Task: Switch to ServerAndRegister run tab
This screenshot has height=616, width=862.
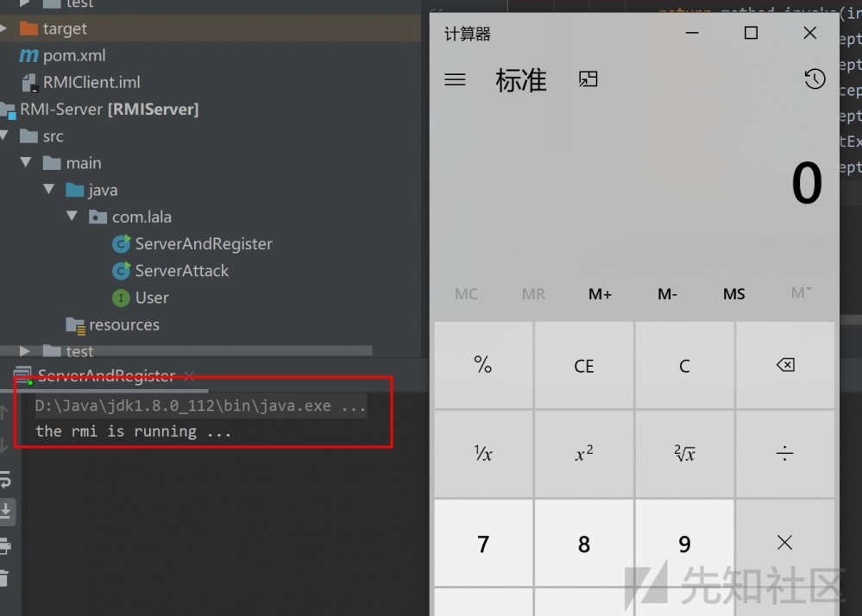Action: [x=106, y=376]
